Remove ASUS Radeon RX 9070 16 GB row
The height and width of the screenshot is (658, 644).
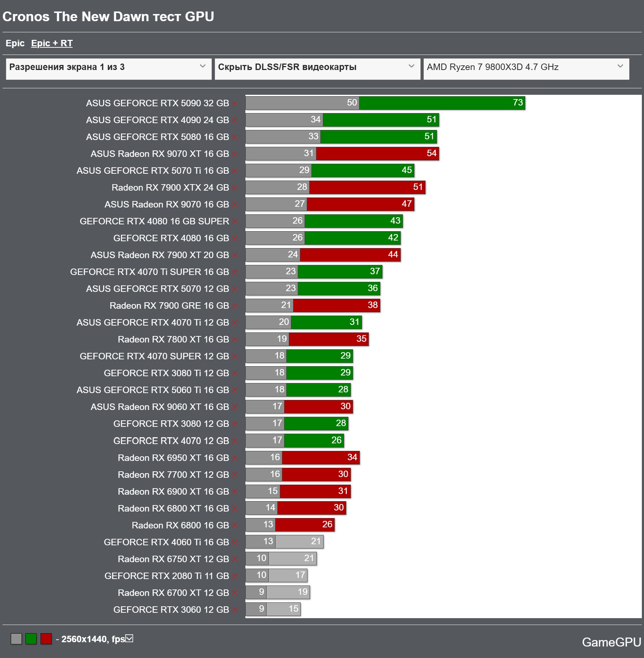pos(235,205)
